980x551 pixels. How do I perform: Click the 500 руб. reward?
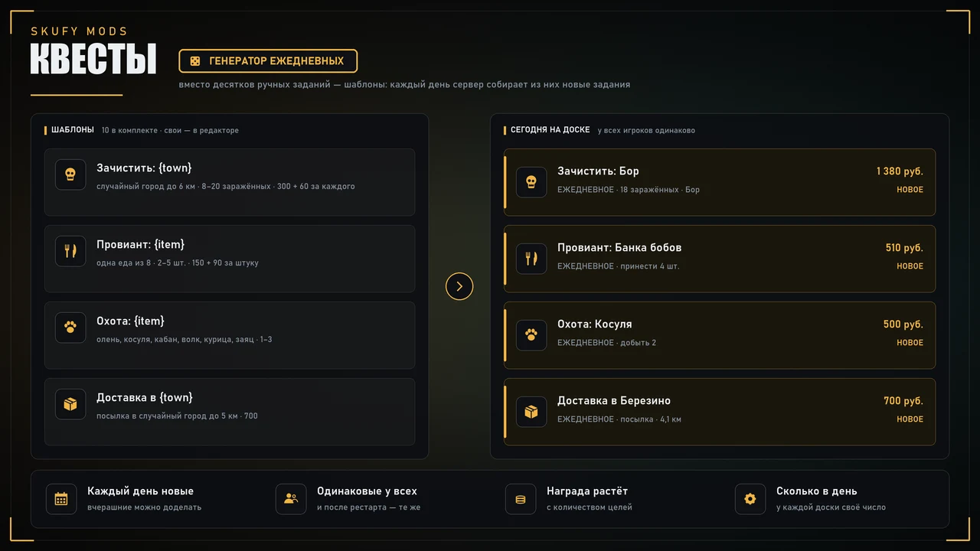[x=903, y=324]
